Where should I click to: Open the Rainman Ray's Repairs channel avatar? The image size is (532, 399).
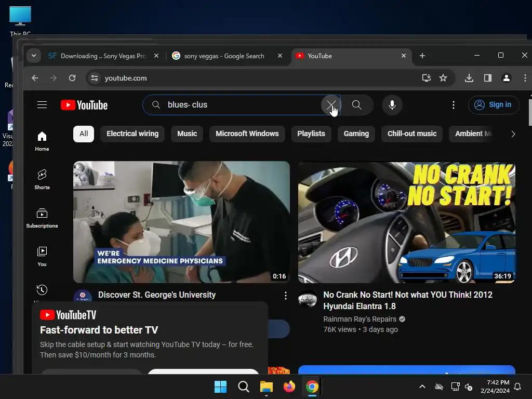point(308,299)
